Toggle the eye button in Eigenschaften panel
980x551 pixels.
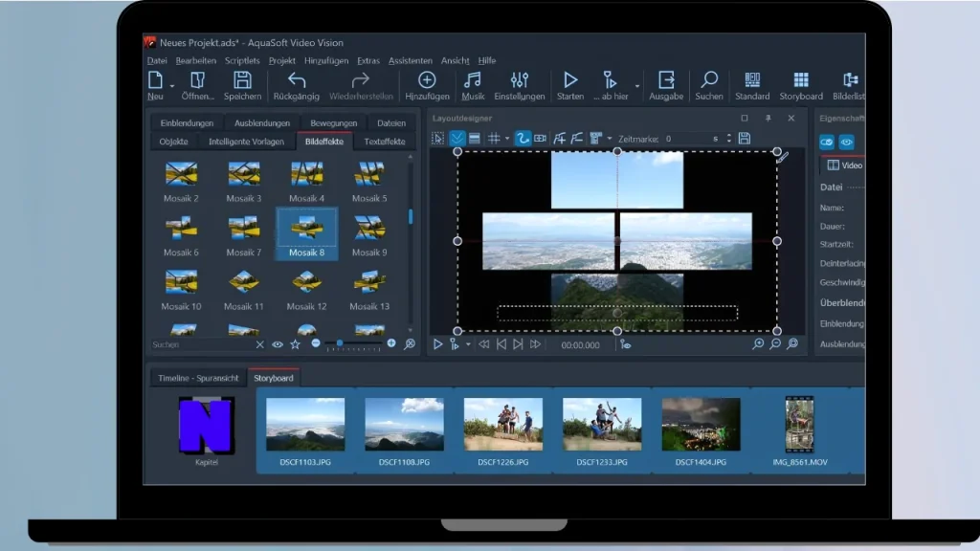846,143
